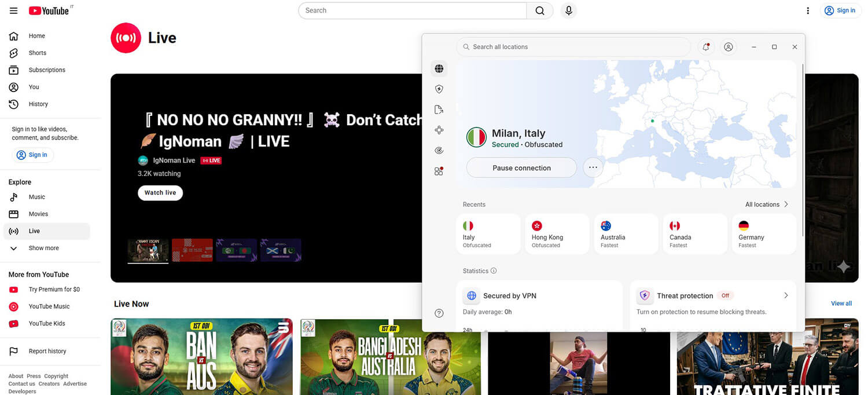Click the Italy flag of current connection

(x=476, y=138)
